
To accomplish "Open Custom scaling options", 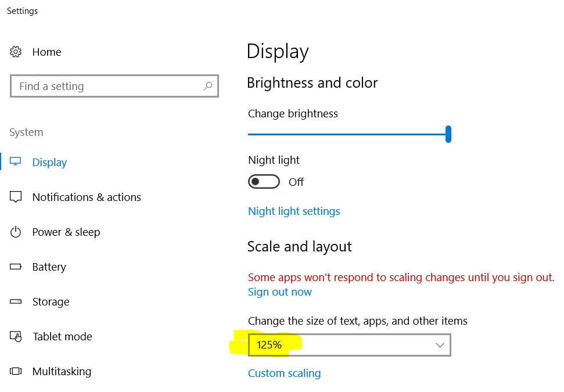I will point(284,373).
